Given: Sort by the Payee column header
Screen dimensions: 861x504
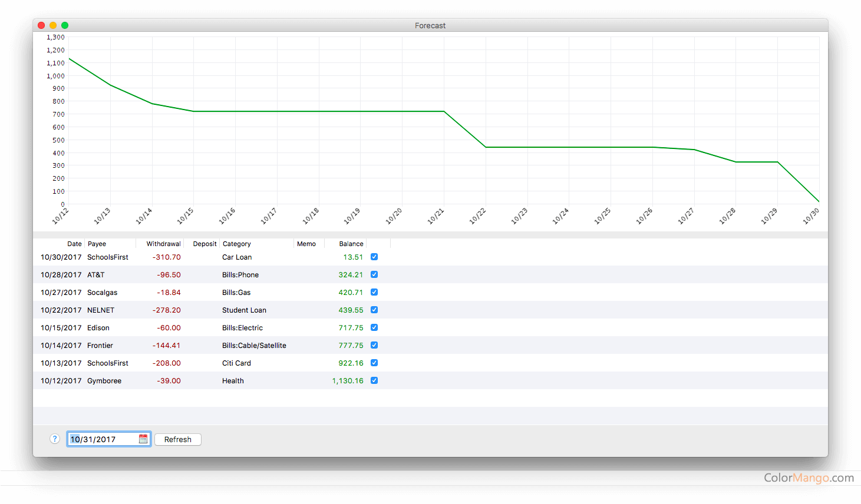Looking at the screenshot, I should point(97,244).
